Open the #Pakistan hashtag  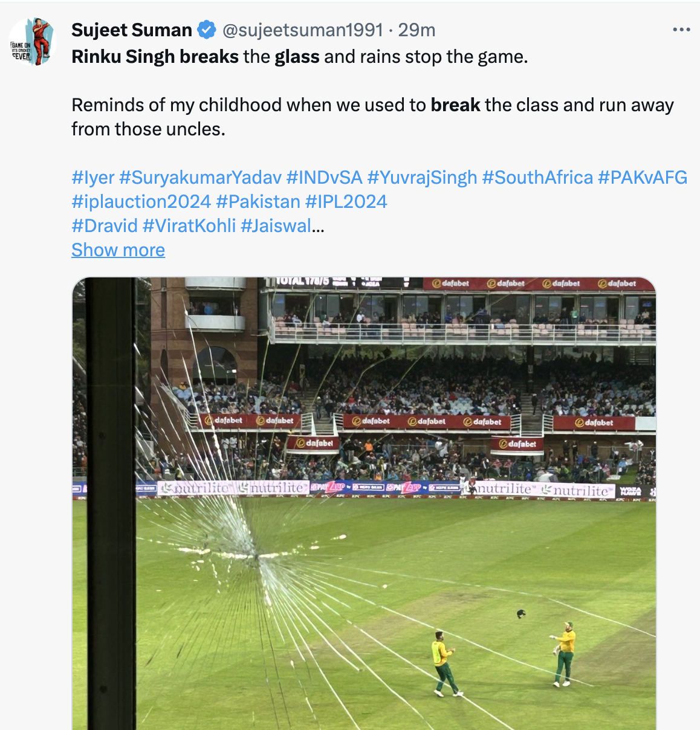[258, 201]
